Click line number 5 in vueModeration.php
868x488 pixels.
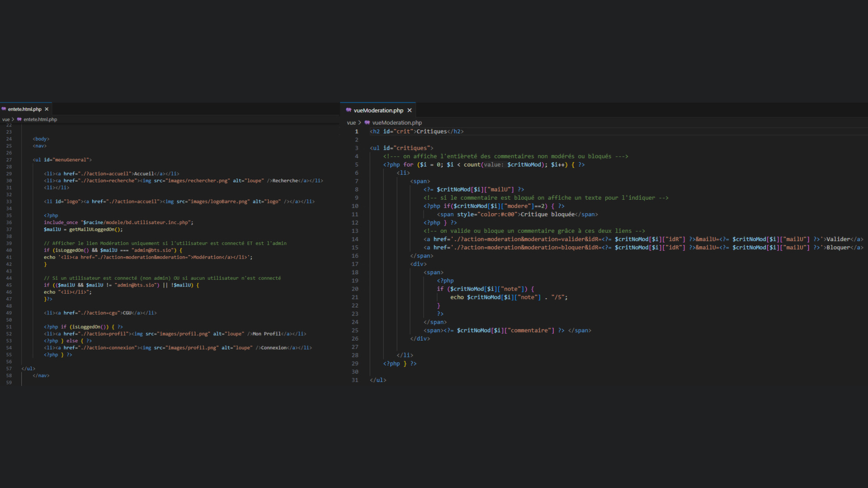(356, 164)
